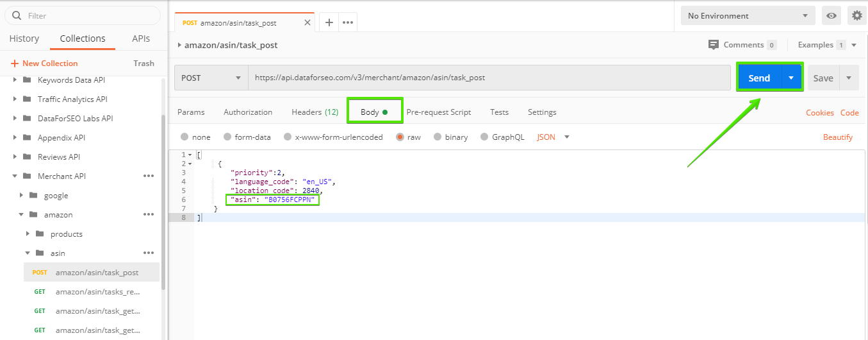Image resolution: width=868 pixels, height=340 pixels.
Task: Collapse the request name amazon/asin/task_post arrow
Action: (x=179, y=46)
